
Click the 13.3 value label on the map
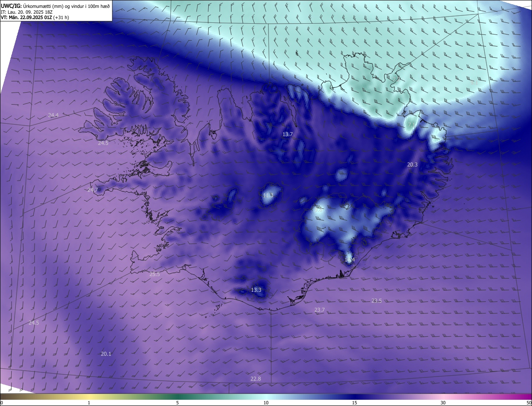pyautogui.click(x=256, y=290)
